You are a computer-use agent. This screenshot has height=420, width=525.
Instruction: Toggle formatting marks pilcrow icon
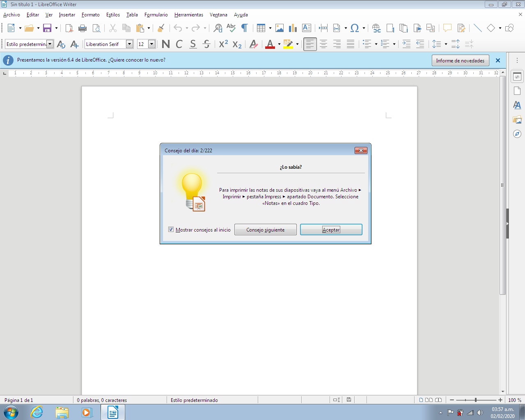click(245, 28)
